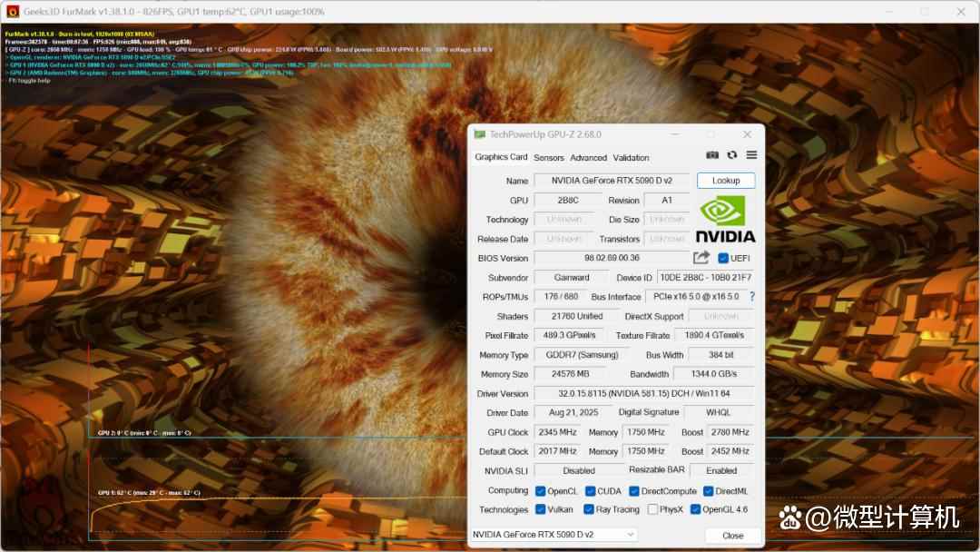Image resolution: width=980 pixels, height=552 pixels.
Task: Click the Bandwidth 1344.0 GB/s field
Action: [714, 374]
